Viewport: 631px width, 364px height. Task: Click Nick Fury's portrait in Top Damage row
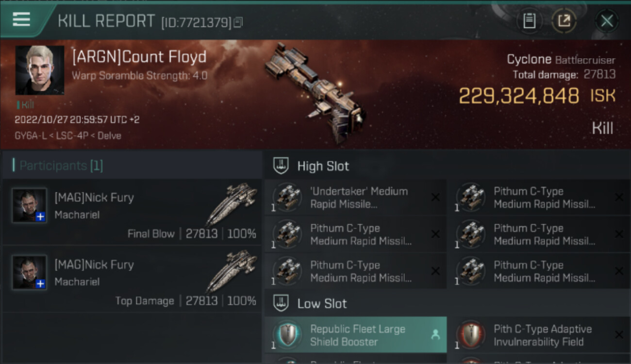point(30,273)
